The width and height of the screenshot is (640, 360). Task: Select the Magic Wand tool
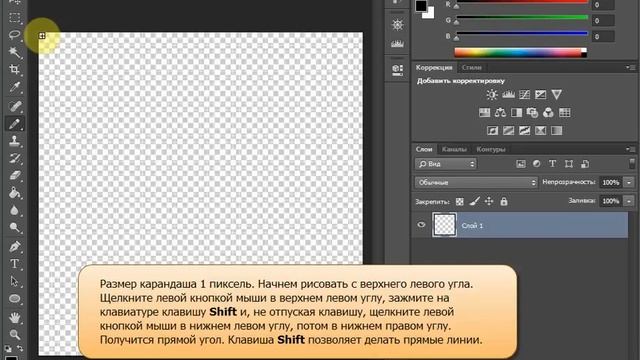coord(15,52)
